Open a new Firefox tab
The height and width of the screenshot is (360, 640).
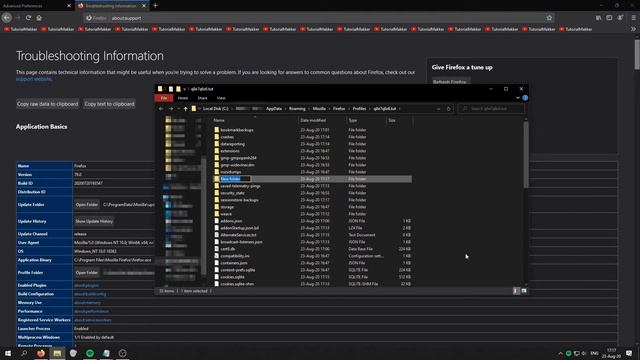[x=156, y=6]
